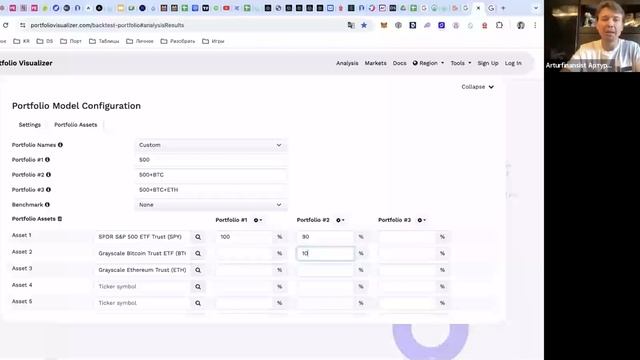The height and width of the screenshot is (360, 640).
Task: Click the Portfolio Visualizer logo
Action: pos(26,63)
